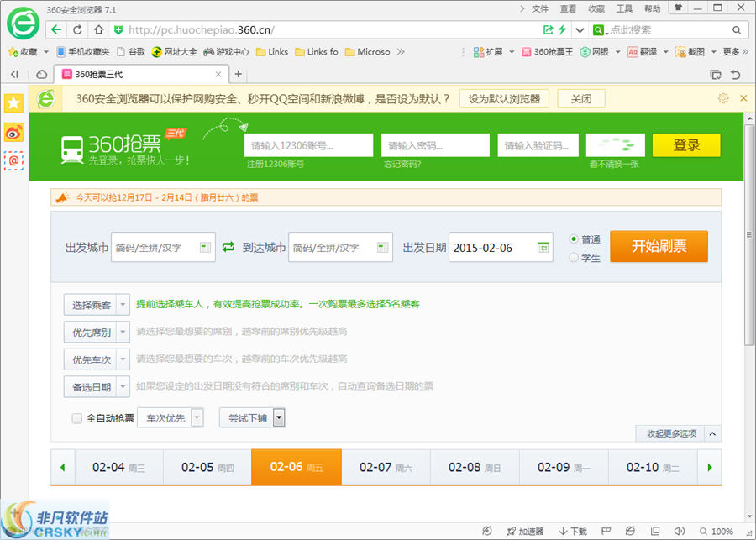Screen dimensions: 756x540
Task: Click the yellow 登录 button
Action: click(x=686, y=145)
